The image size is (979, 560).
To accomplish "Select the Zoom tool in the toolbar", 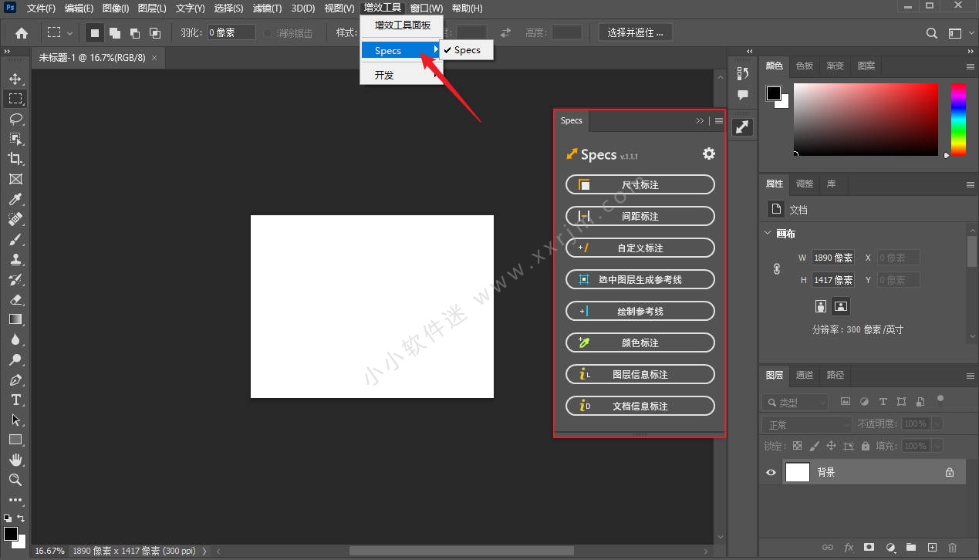I will tap(15, 480).
